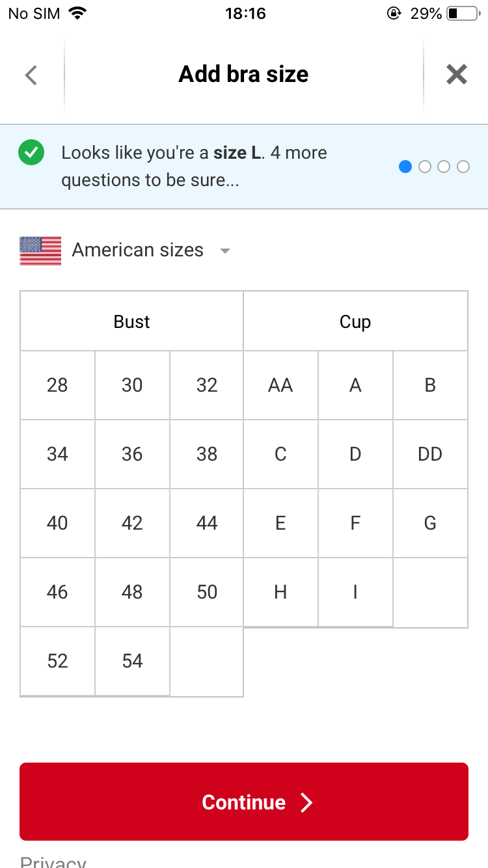488x868 pixels.
Task: Select cup size AA
Action: 280,385
